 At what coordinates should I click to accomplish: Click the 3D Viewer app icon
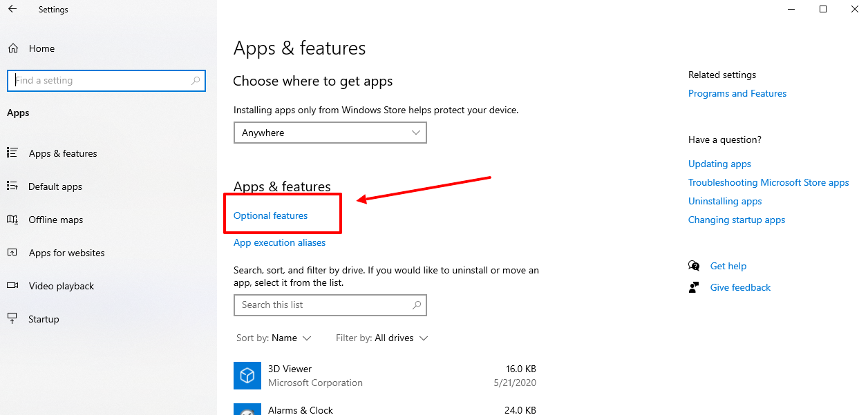(247, 376)
